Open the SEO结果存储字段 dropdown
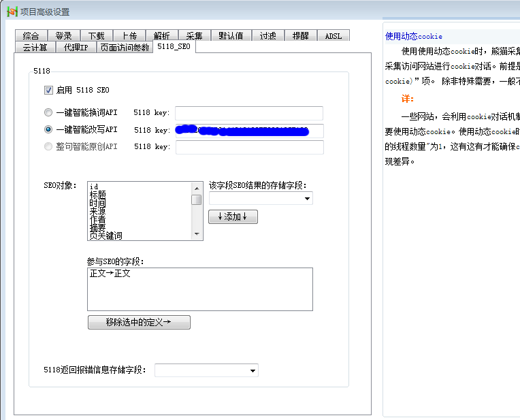 click(x=261, y=198)
